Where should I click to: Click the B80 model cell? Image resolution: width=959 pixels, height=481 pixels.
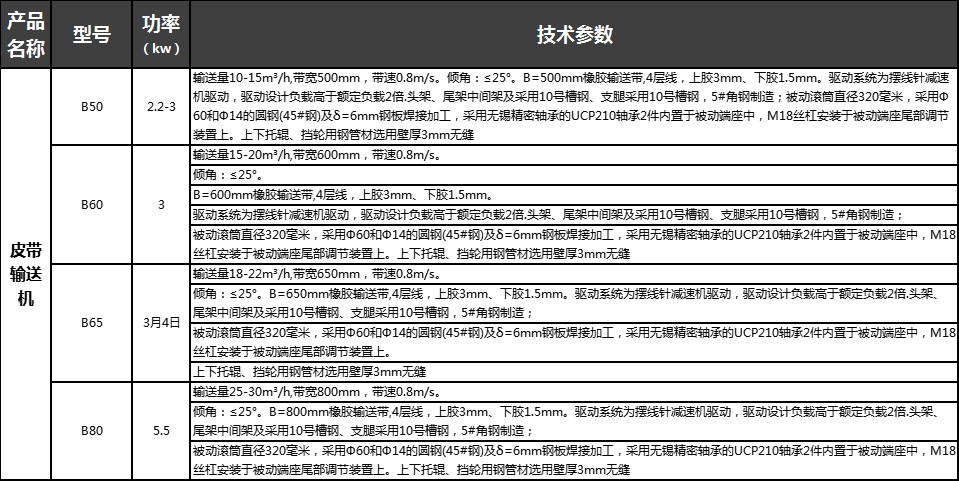[92, 430]
